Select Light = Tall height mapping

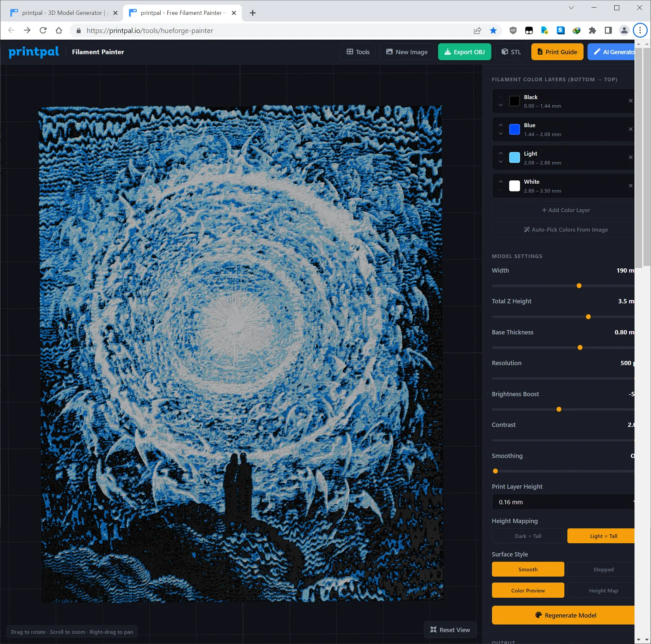point(601,536)
